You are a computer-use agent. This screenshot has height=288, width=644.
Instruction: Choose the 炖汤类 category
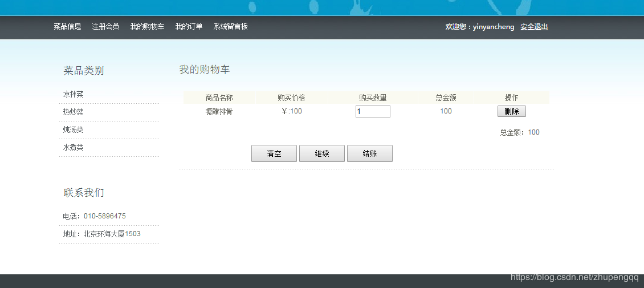[x=73, y=130]
